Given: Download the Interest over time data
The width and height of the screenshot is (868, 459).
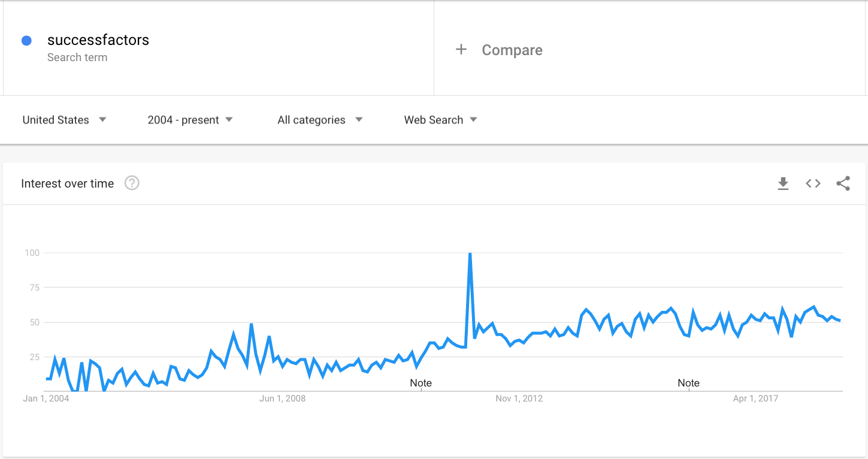Looking at the screenshot, I should click(x=783, y=183).
